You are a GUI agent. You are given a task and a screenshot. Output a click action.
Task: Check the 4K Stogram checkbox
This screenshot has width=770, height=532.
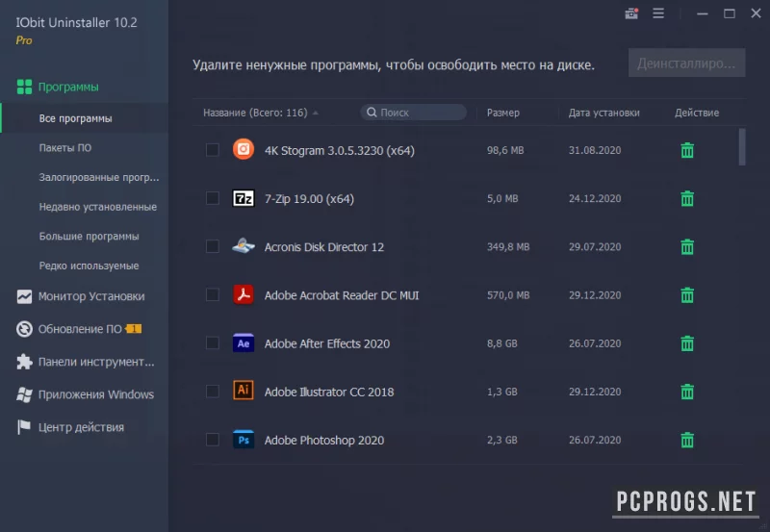(212, 150)
